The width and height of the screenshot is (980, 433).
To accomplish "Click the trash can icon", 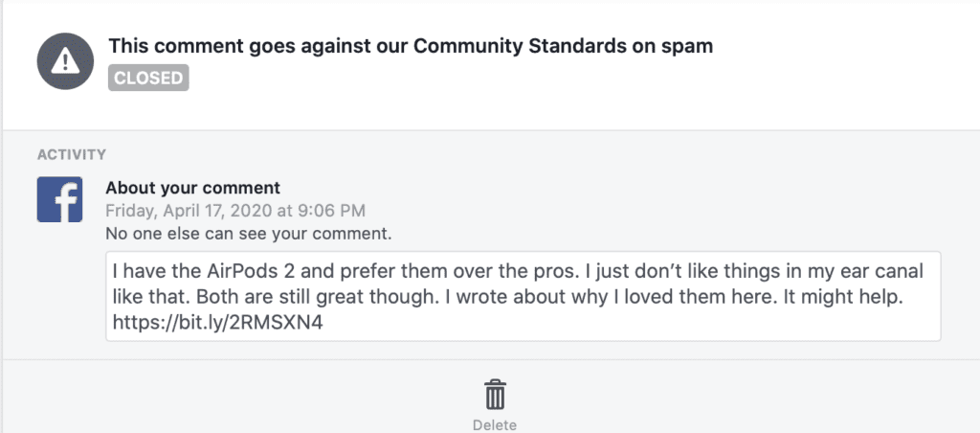I will [495, 394].
